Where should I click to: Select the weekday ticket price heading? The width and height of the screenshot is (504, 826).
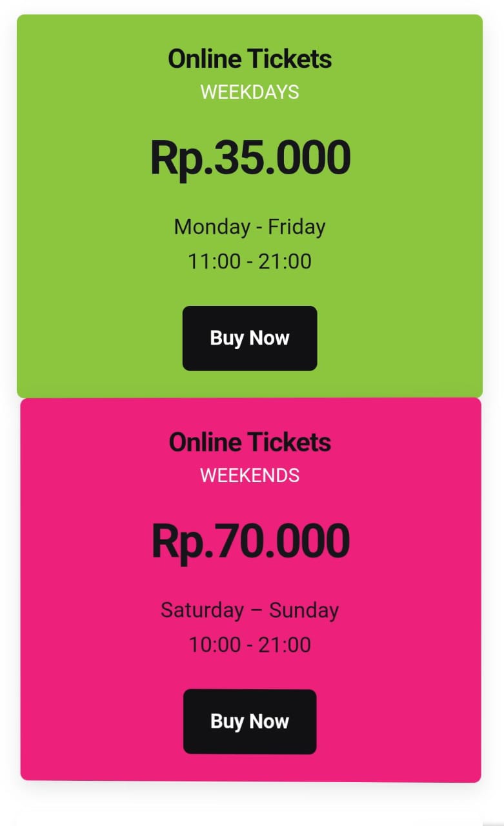pyautogui.click(x=250, y=157)
